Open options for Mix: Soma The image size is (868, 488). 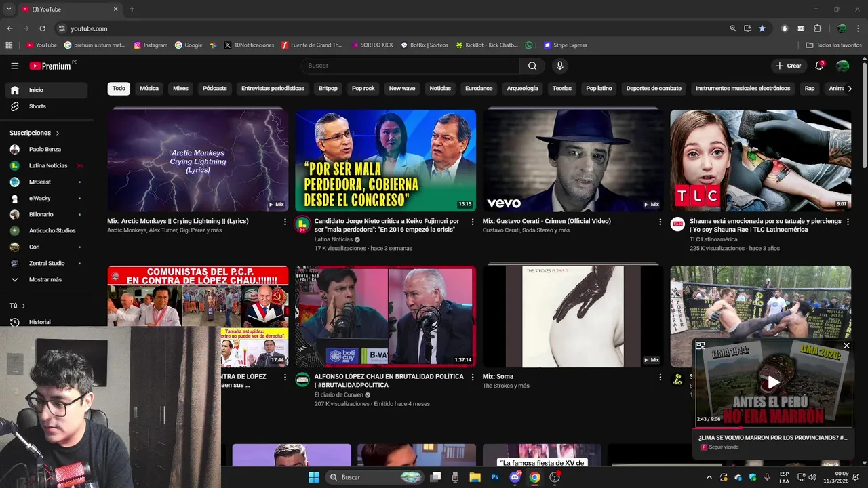pyautogui.click(x=660, y=377)
